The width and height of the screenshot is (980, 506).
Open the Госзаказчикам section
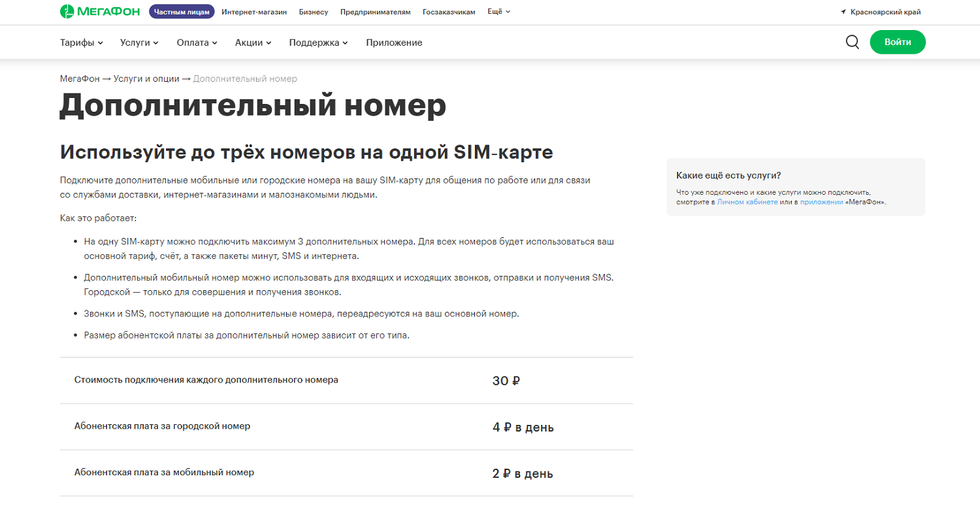(x=449, y=12)
